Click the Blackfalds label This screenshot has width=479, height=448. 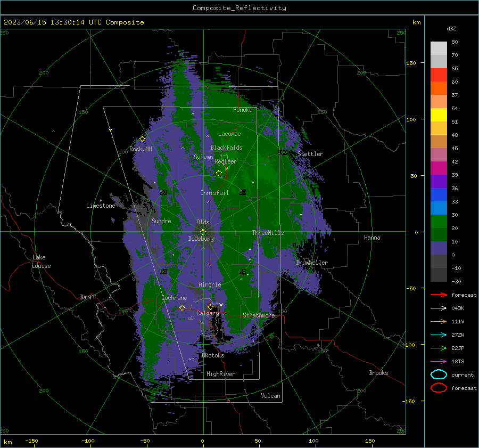[x=226, y=148]
